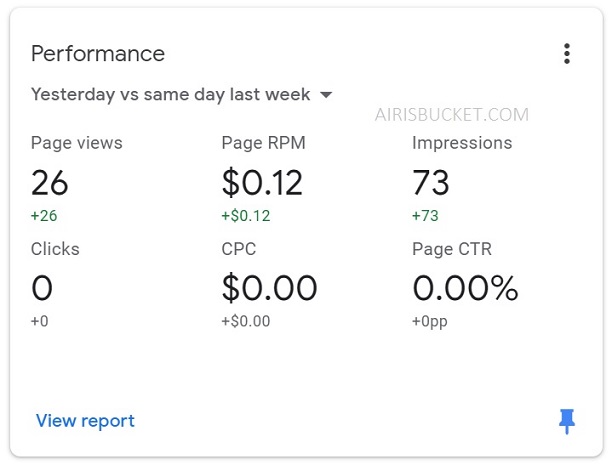The height and width of the screenshot is (465, 612).
Task: Click the green +26 page views change
Action: [46, 215]
